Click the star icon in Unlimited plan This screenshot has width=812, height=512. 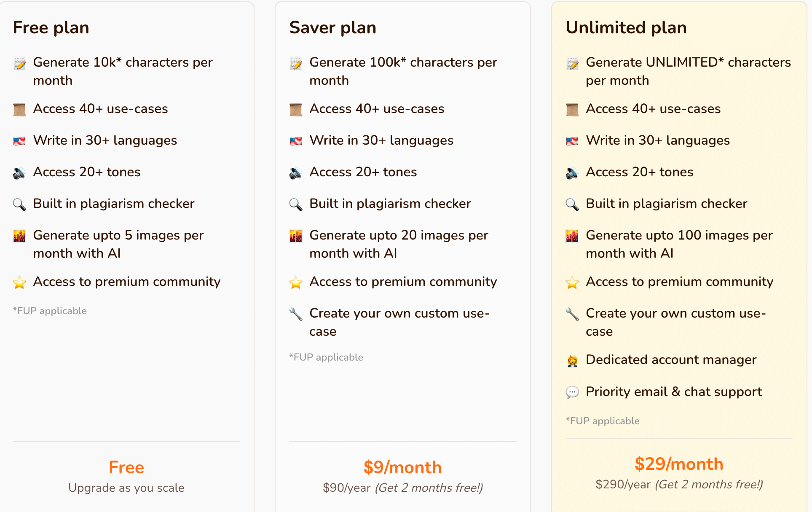pos(572,282)
